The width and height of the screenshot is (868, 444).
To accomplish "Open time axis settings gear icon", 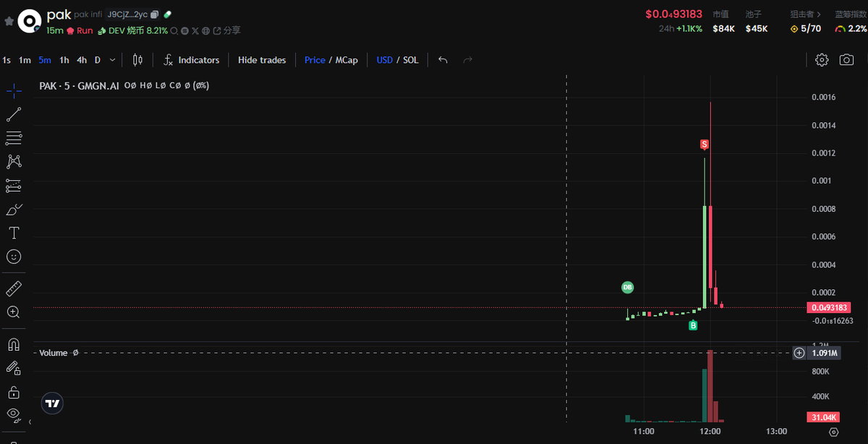I will tap(833, 432).
